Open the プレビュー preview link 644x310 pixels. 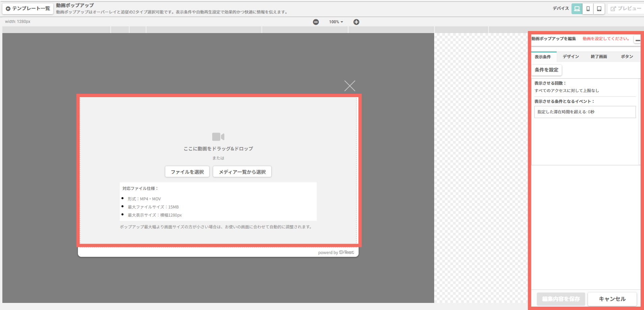coord(626,8)
